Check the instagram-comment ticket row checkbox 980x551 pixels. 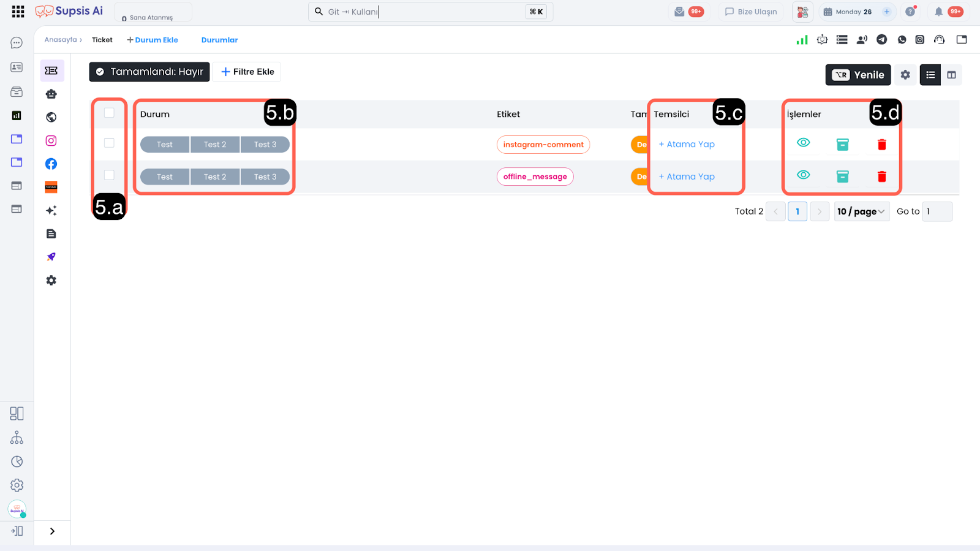point(109,143)
